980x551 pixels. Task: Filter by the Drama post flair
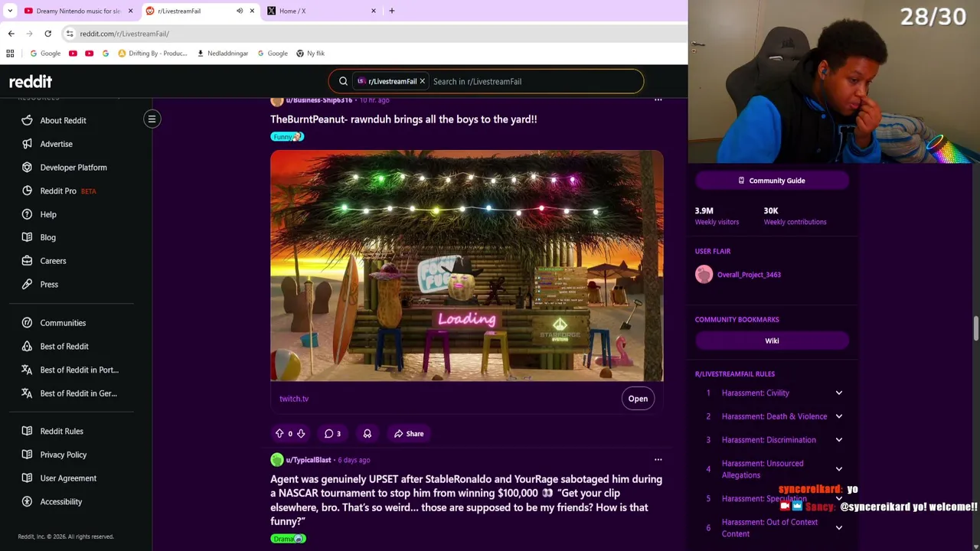(x=288, y=539)
